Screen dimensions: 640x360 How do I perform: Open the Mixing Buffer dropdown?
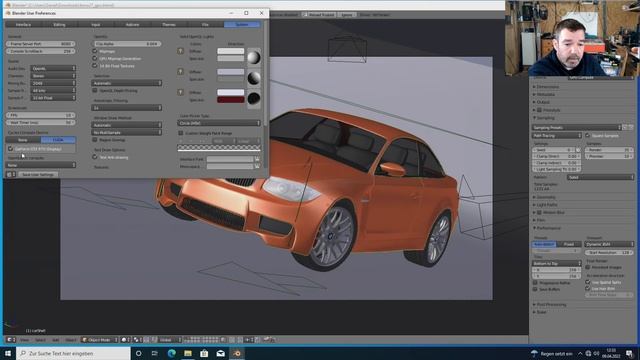pos(53,83)
